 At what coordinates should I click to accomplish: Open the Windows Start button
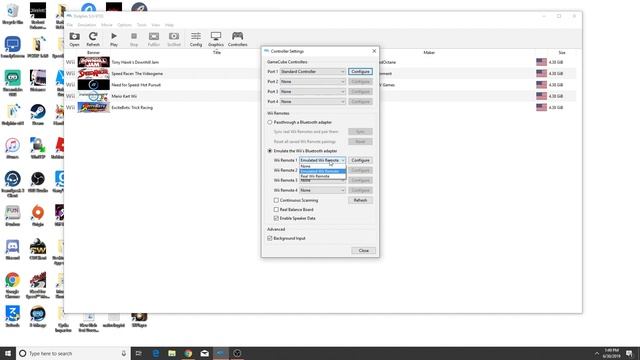8,353
